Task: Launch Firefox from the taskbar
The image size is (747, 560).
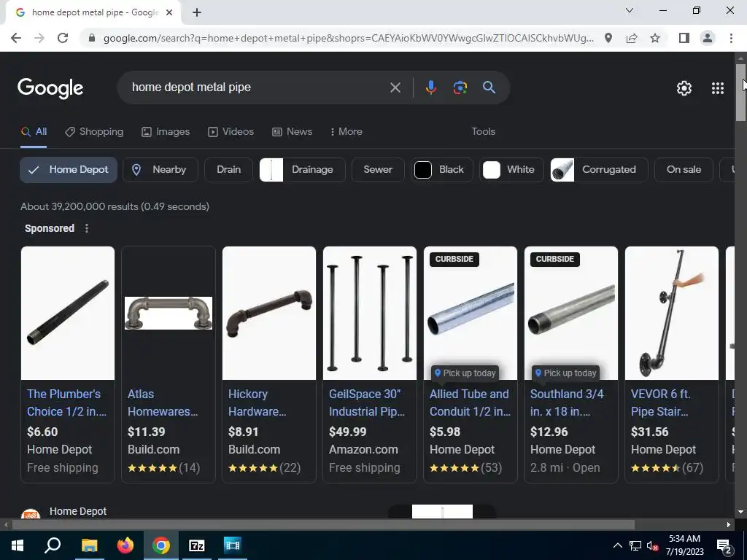Action: point(125,545)
